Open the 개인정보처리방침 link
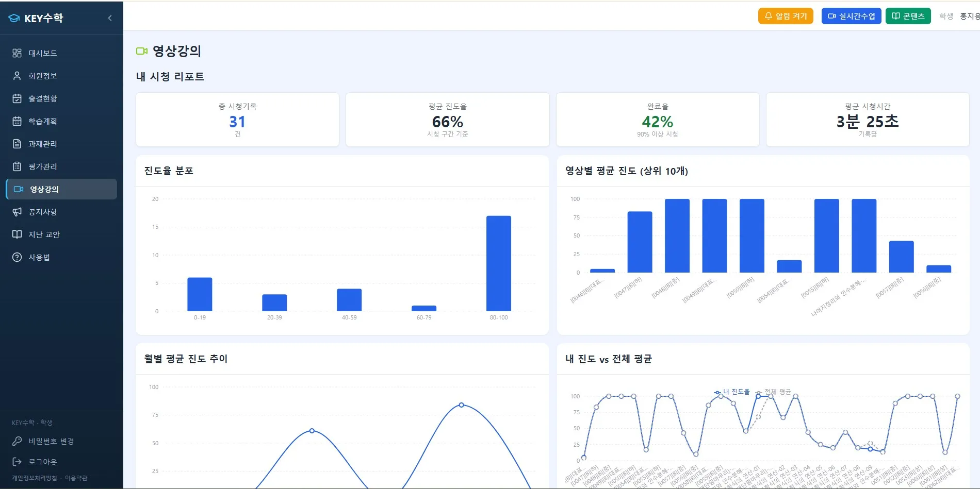Viewport: 980px width, 489px height. point(35,478)
